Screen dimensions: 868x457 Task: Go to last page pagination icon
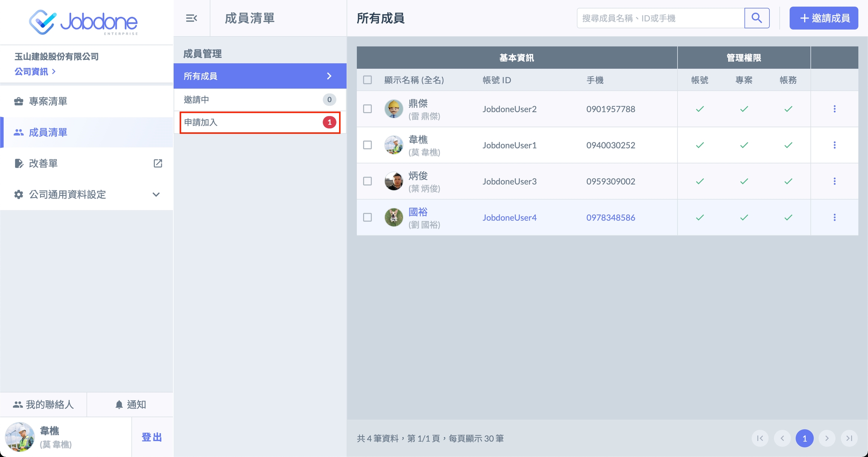coord(849,438)
